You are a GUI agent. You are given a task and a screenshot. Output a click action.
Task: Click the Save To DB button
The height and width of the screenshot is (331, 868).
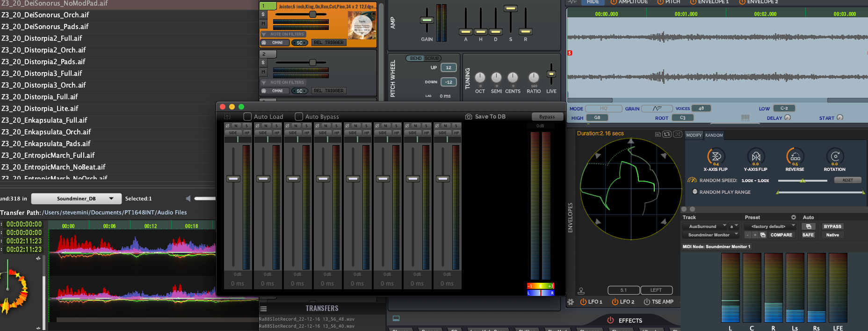(x=490, y=117)
